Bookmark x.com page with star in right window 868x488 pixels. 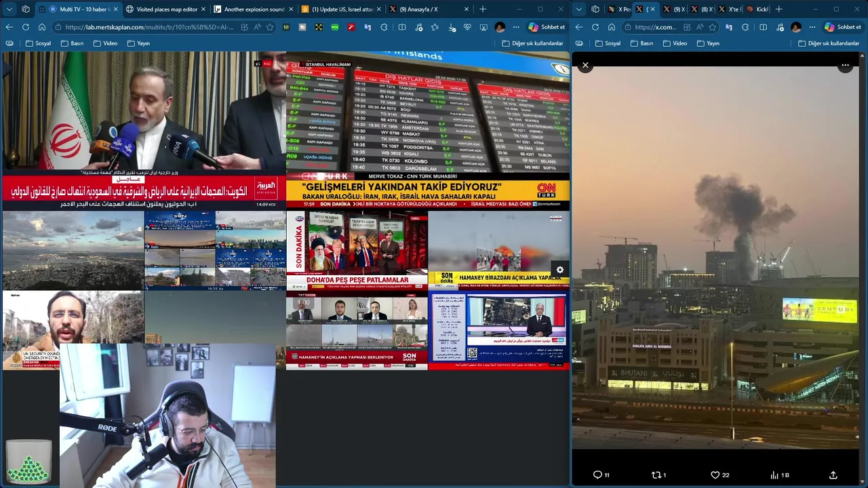tap(712, 27)
